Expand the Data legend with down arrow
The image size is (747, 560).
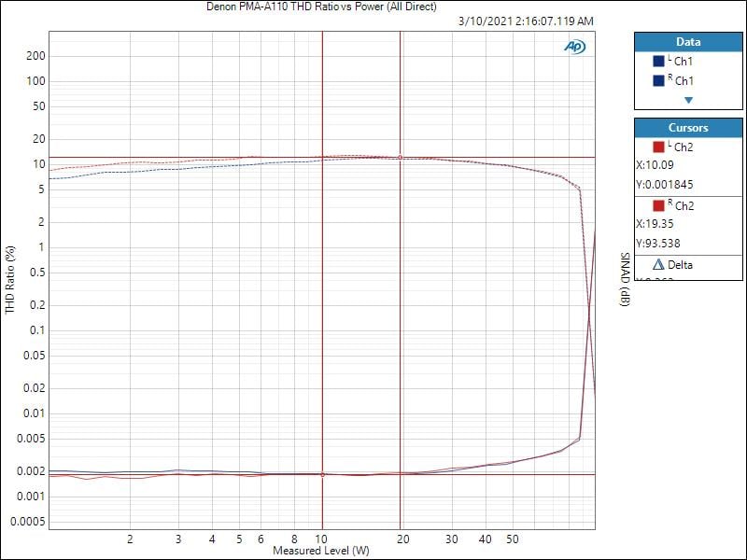tap(688, 100)
